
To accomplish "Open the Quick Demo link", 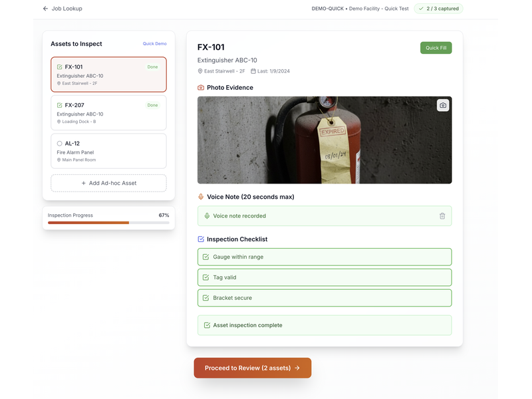I will tap(154, 44).
